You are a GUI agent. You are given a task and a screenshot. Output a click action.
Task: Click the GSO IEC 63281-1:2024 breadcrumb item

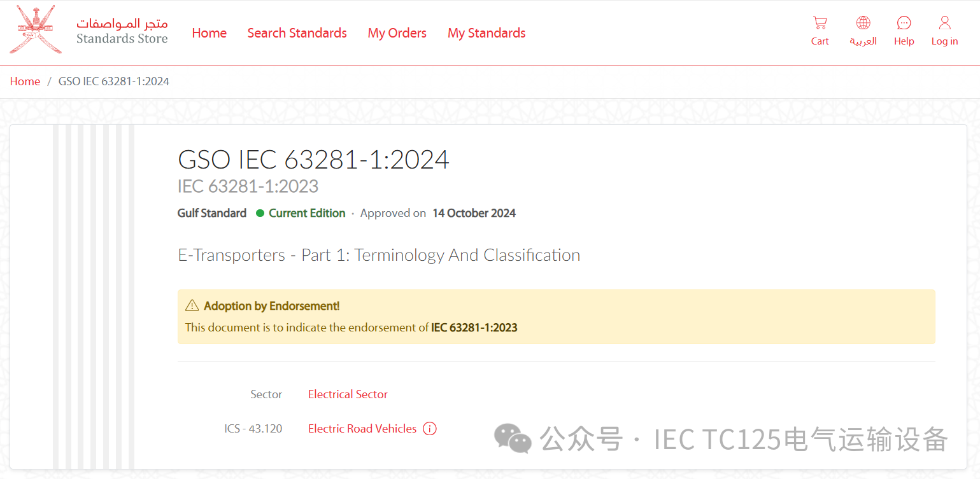coord(114,81)
